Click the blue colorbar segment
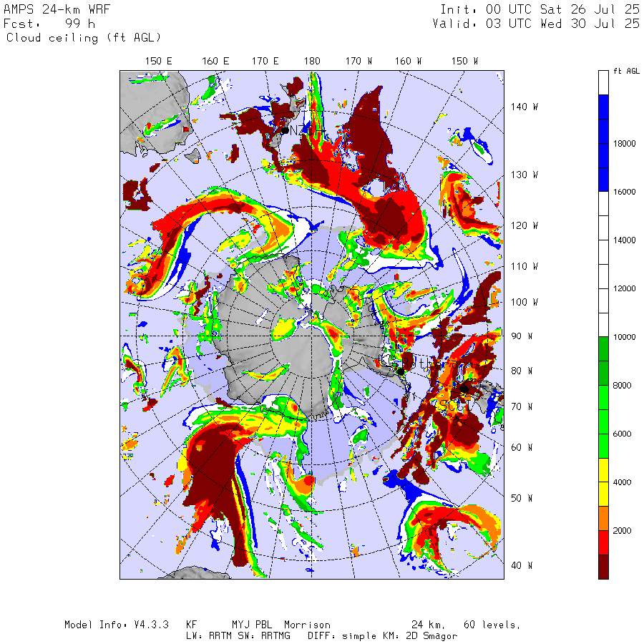Image resolution: width=644 pixels, height=644 pixels. pyautogui.click(x=603, y=143)
